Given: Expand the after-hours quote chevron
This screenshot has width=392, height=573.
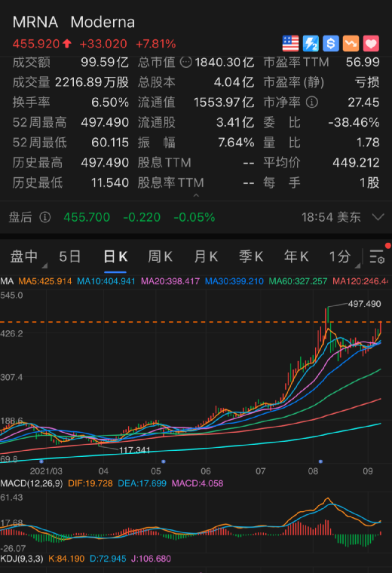Looking at the screenshot, I should pos(378,217).
